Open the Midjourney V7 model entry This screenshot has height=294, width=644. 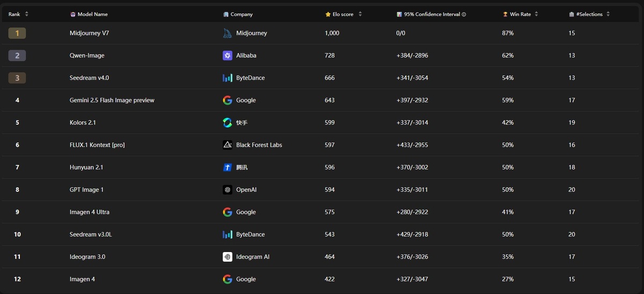90,33
